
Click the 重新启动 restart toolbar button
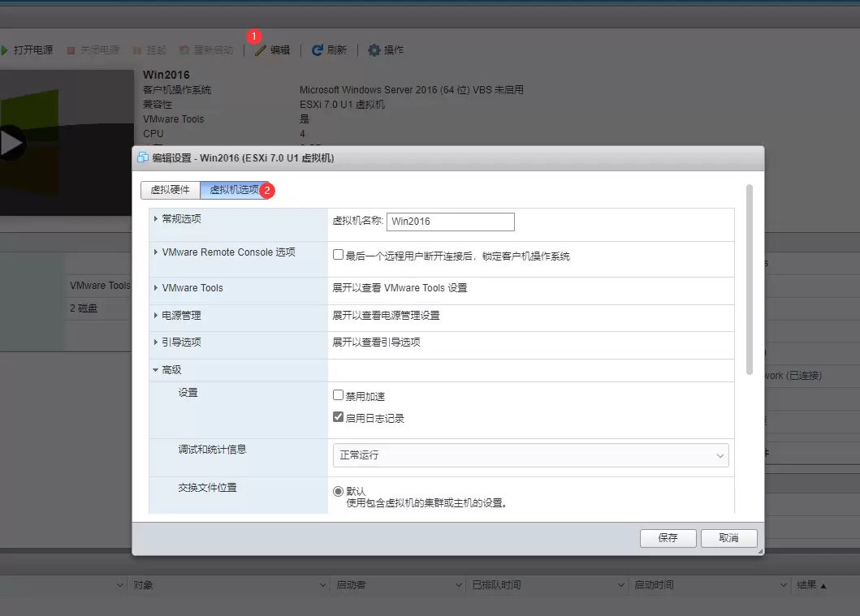[206, 50]
